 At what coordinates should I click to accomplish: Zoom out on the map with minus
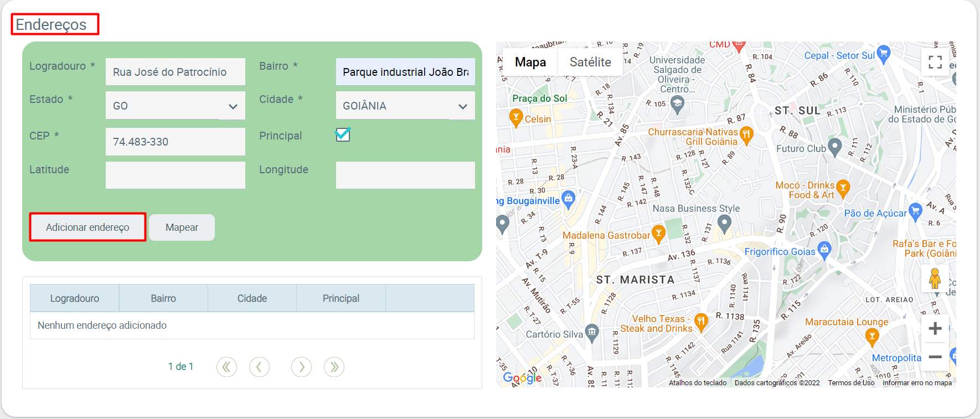tap(935, 357)
